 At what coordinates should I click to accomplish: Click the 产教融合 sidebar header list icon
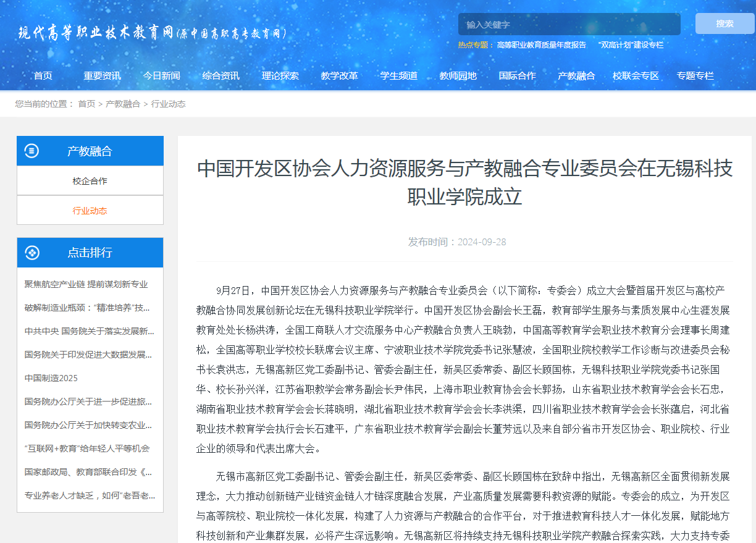(32, 151)
